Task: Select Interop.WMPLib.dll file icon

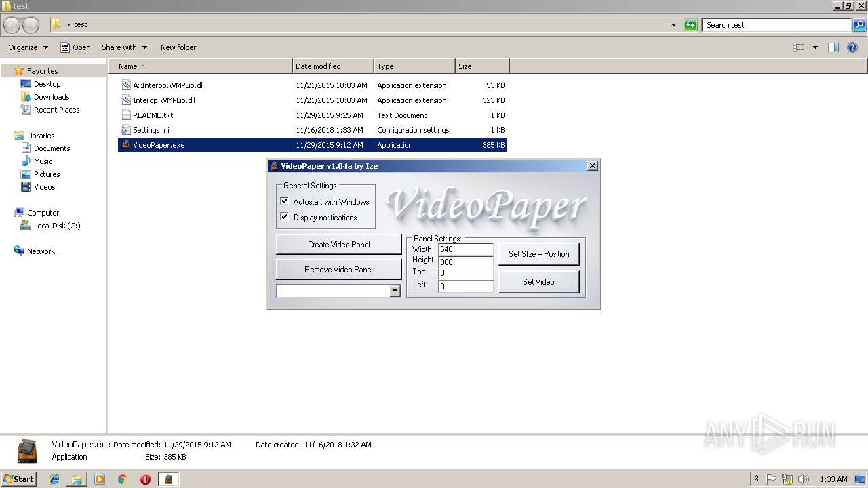Action: tap(125, 100)
